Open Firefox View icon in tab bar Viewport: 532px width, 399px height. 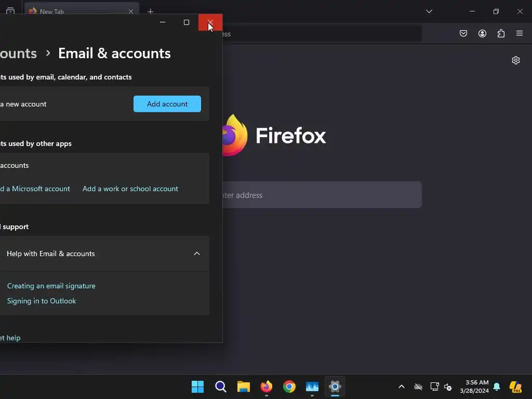[x=10, y=11]
